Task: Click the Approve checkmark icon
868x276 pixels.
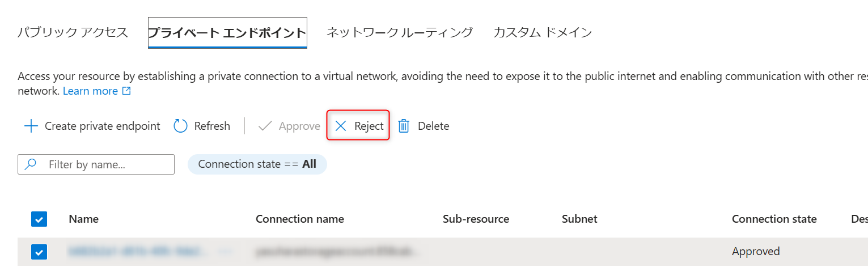Action: click(265, 126)
